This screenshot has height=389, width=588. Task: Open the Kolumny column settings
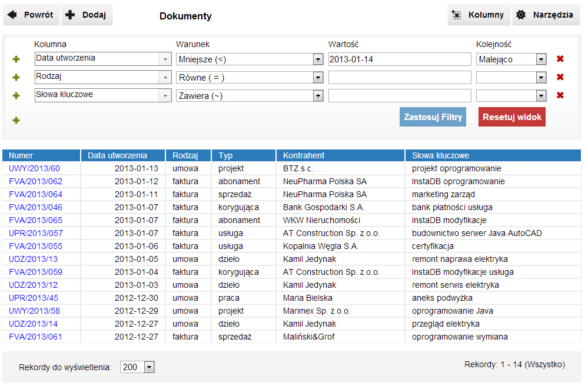[479, 15]
